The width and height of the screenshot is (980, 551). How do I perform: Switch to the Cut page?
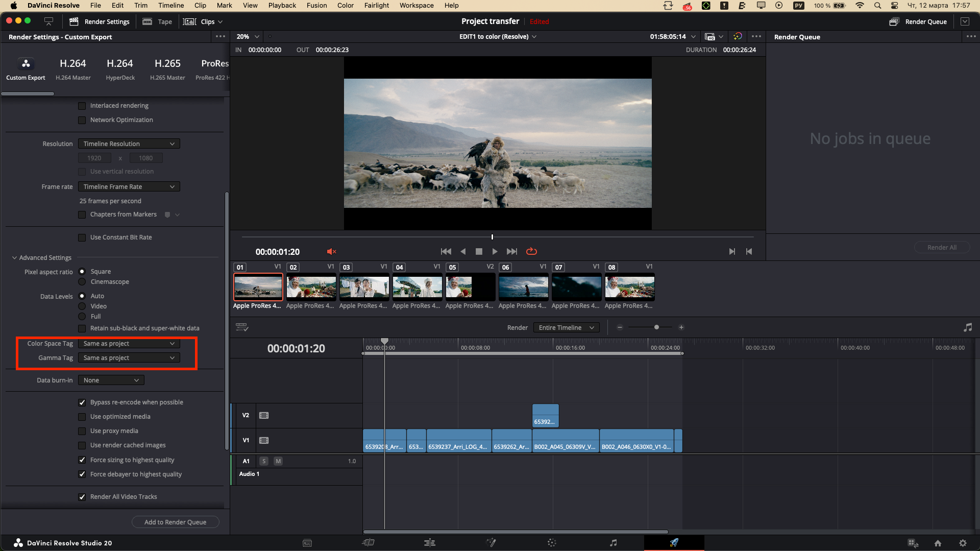click(x=369, y=543)
